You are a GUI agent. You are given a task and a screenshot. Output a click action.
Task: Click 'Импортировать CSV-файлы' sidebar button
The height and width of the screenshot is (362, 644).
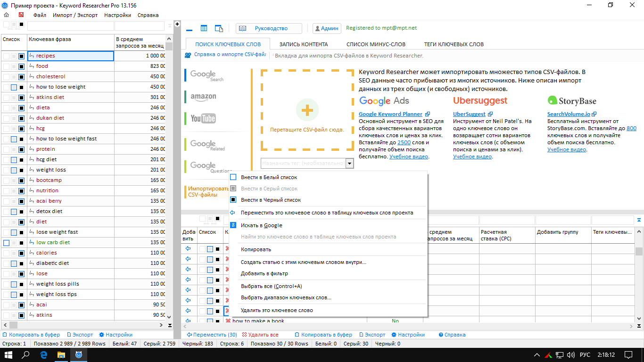(x=206, y=191)
